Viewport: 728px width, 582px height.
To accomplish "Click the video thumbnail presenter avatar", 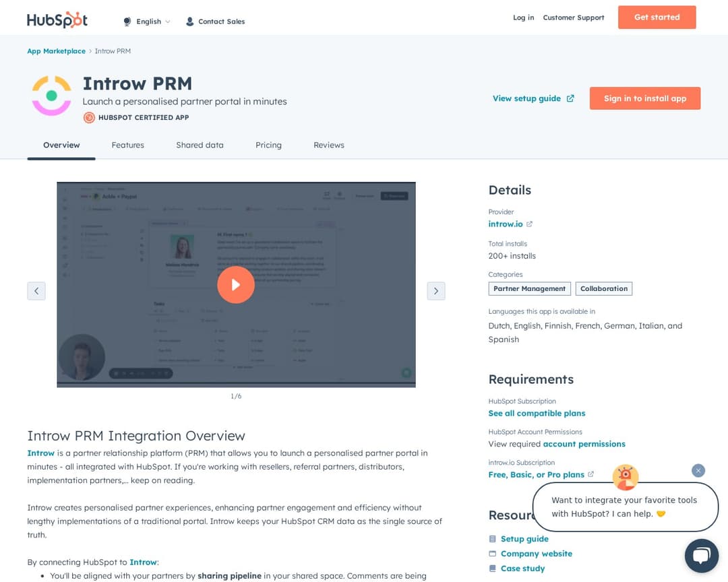I will click(82, 357).
